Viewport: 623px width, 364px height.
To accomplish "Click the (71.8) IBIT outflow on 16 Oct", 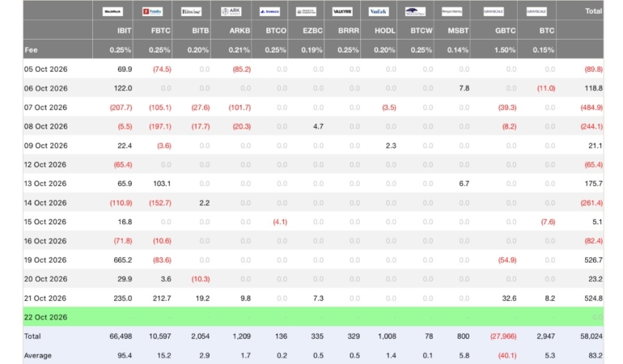I will click(123, 241).
